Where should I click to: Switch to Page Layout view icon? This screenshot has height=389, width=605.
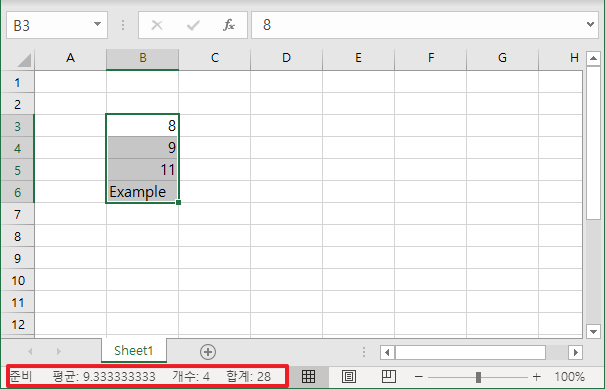coord(349,376)
